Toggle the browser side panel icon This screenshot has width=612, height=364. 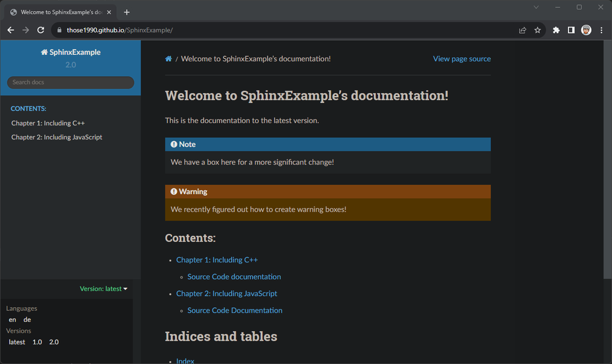(x=571, y=30)
